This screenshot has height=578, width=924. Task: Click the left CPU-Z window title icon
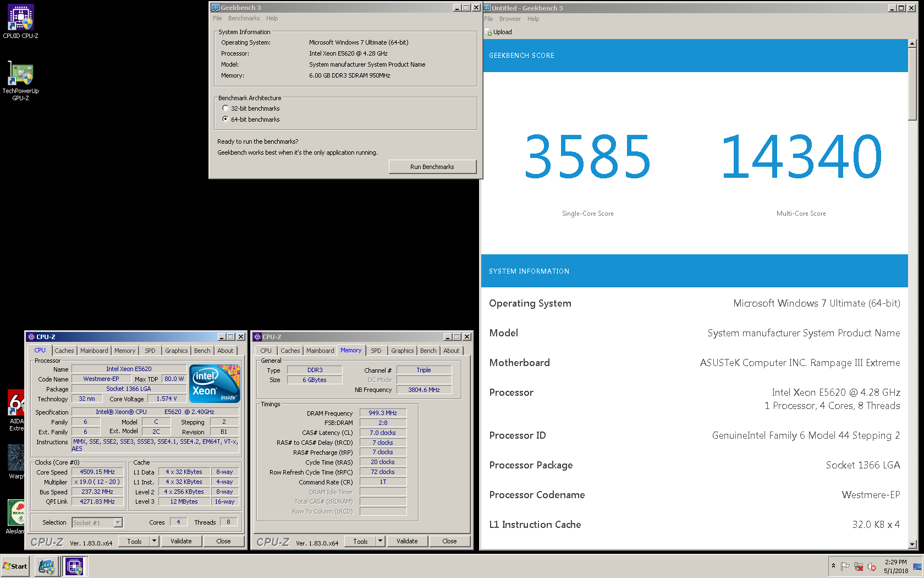pyautogui.click(x=31, y=337)
